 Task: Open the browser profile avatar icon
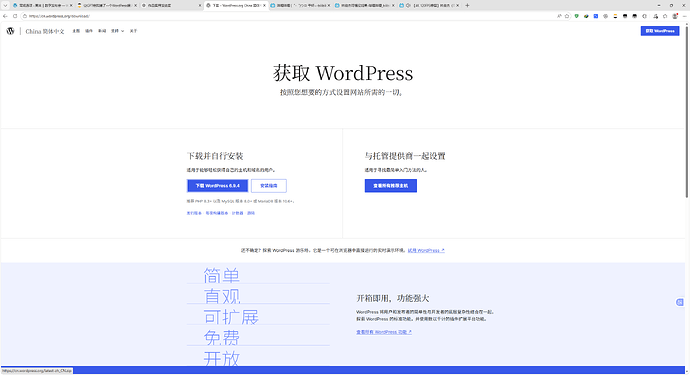point(675,16)
